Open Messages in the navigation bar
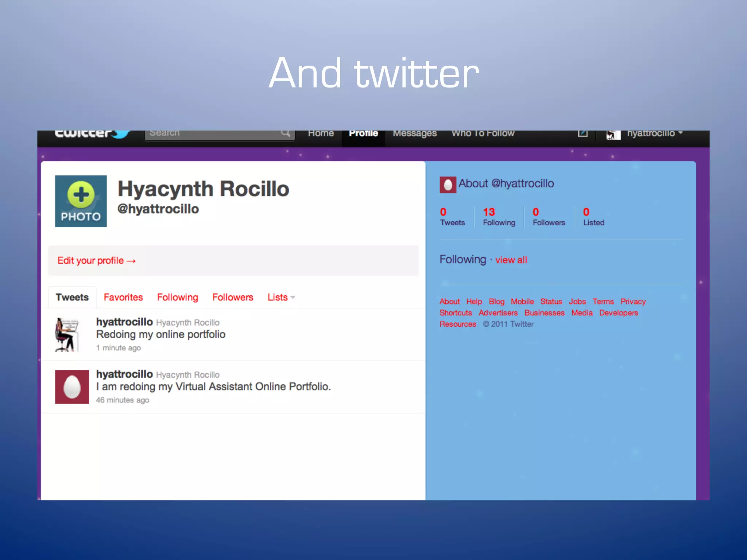This screenshot has height=560, width=747. [415, 134]
